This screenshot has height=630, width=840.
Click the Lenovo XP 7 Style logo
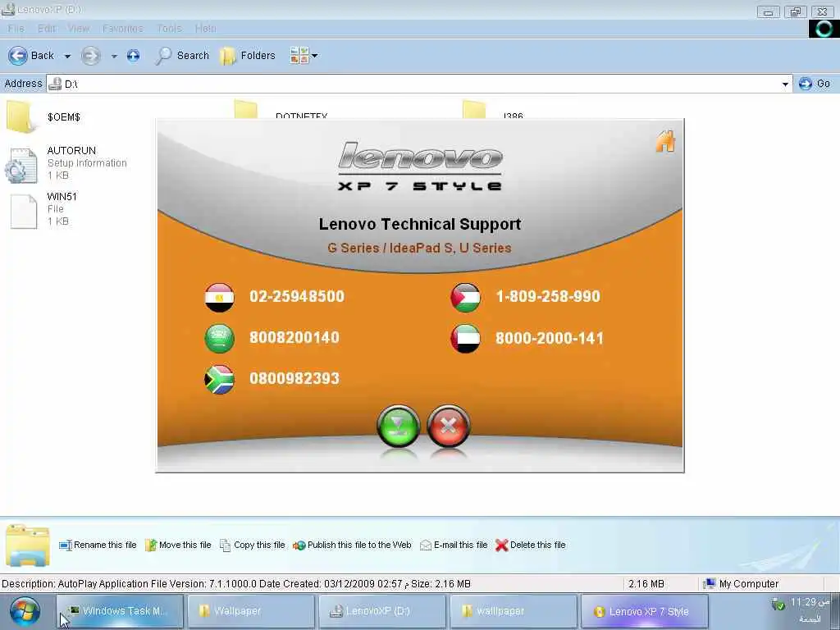click(x=420, y=167)
